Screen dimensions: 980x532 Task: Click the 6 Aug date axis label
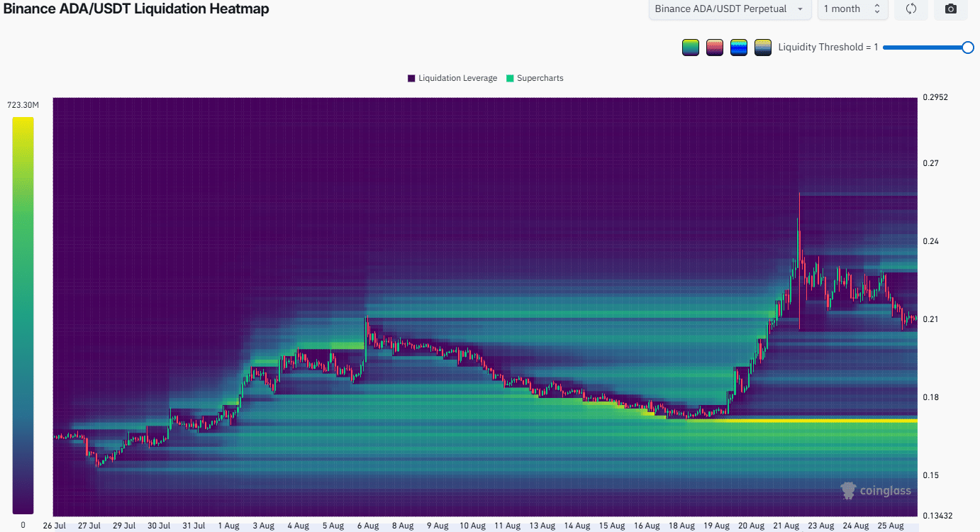[367, 526]
